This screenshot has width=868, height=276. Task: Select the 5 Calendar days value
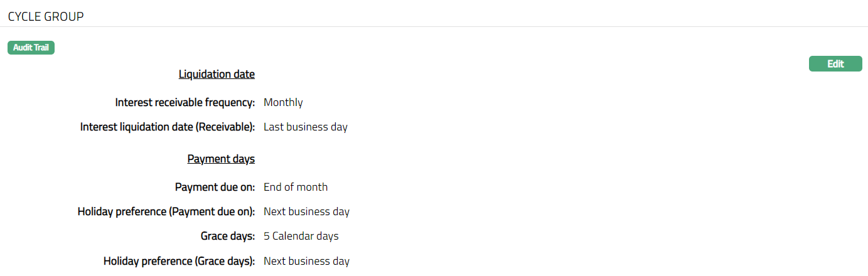pyautogui.click(x=301, y=236)
